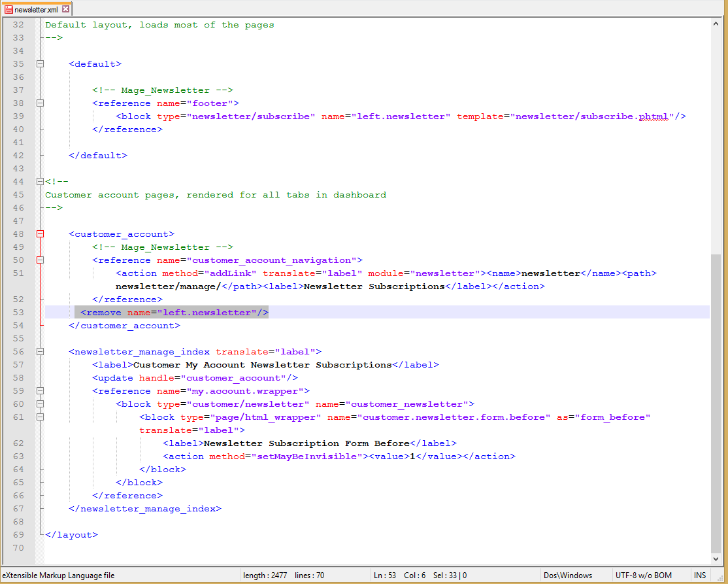
Task: Collapse the customer_account fold at line 48
Action: point(41,233)
